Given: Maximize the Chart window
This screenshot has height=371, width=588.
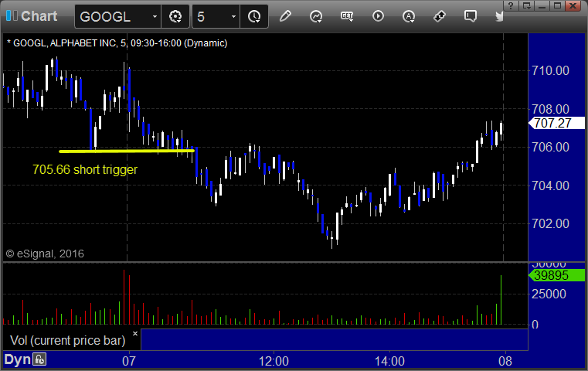Looking at the screenshot, I should (558, 5).
